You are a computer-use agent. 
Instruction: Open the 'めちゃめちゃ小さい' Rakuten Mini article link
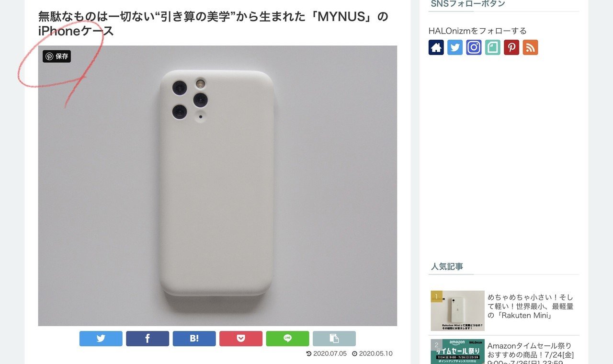pyautogui.click(x=531, y=307)
